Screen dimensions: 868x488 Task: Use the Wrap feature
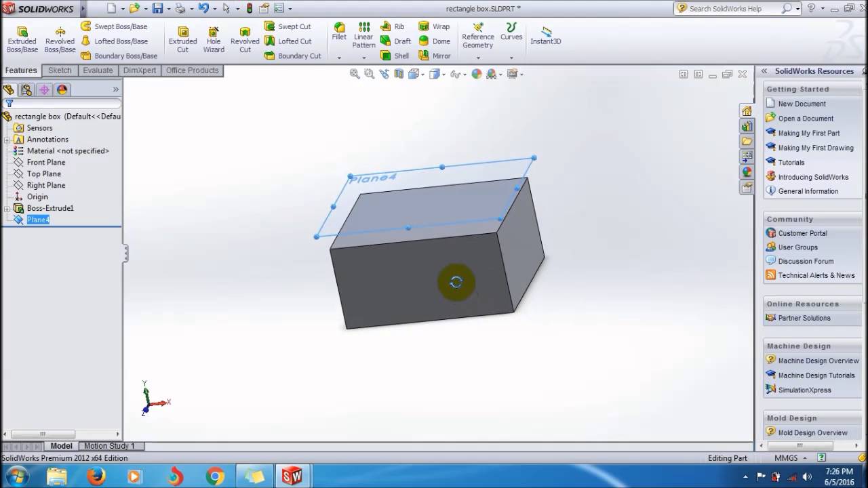[434, 26]
